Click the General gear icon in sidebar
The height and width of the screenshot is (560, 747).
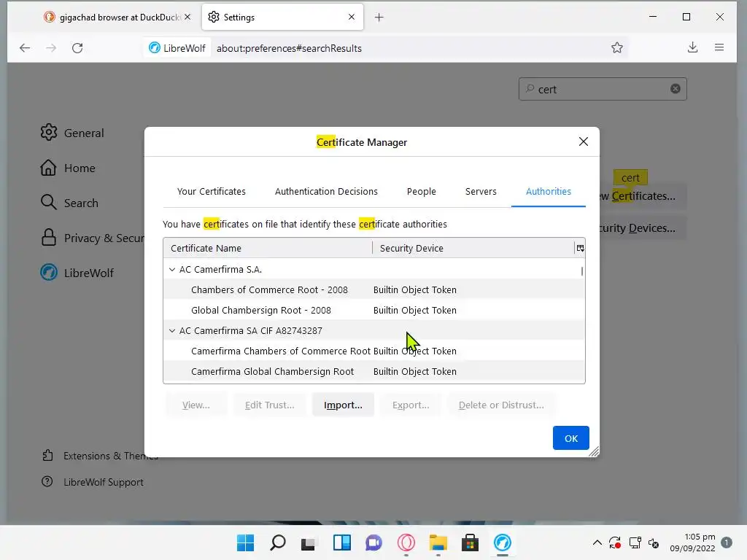(x=49, y=133)
